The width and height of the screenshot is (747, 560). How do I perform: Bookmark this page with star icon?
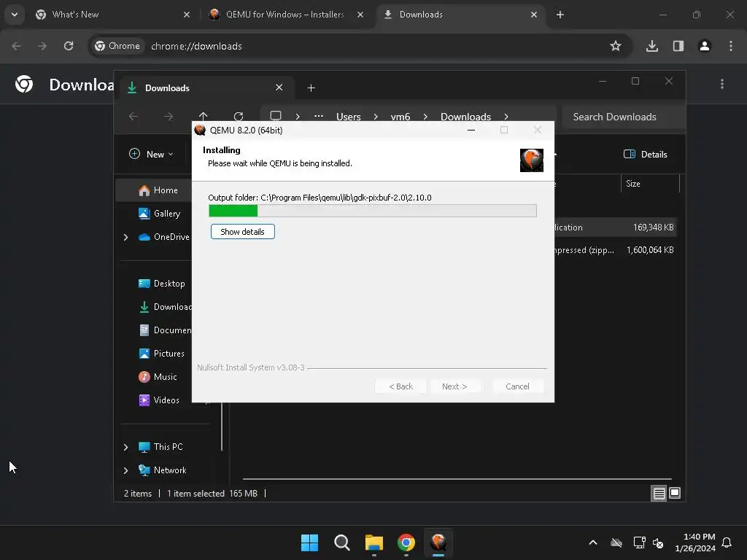(616, 46)
